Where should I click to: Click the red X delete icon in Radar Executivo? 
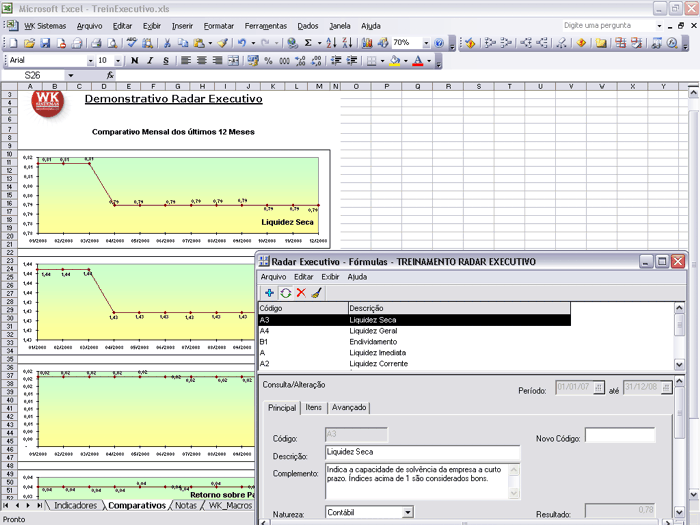(x=300, y=293)
